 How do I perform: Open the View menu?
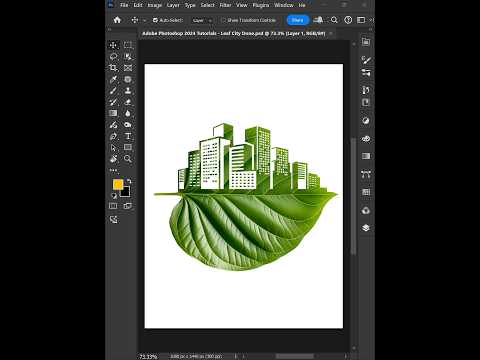point(242,5)
